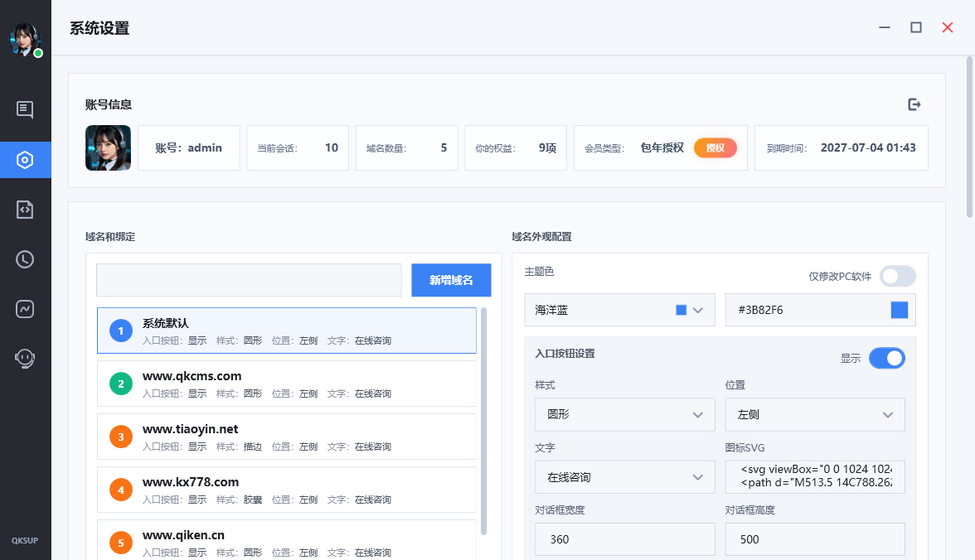Open the customer service headset sidebar icon

coord(25,359)
